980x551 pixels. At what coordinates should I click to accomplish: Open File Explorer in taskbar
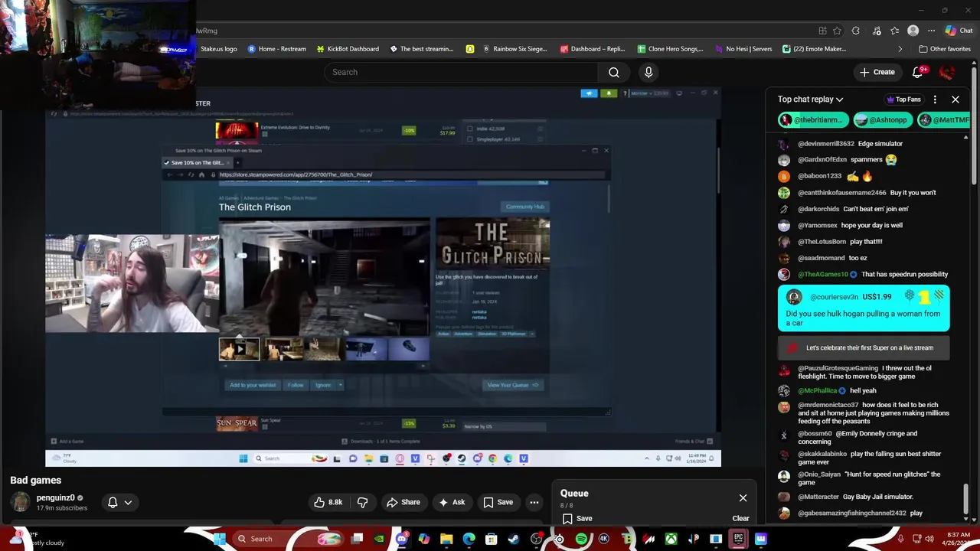(446, 539)
